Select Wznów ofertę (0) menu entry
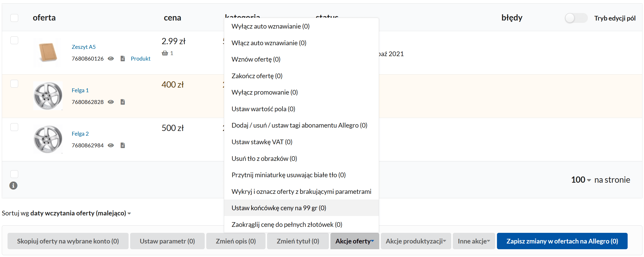This screenshot has width=644, height=257. [x=301, y=59]
